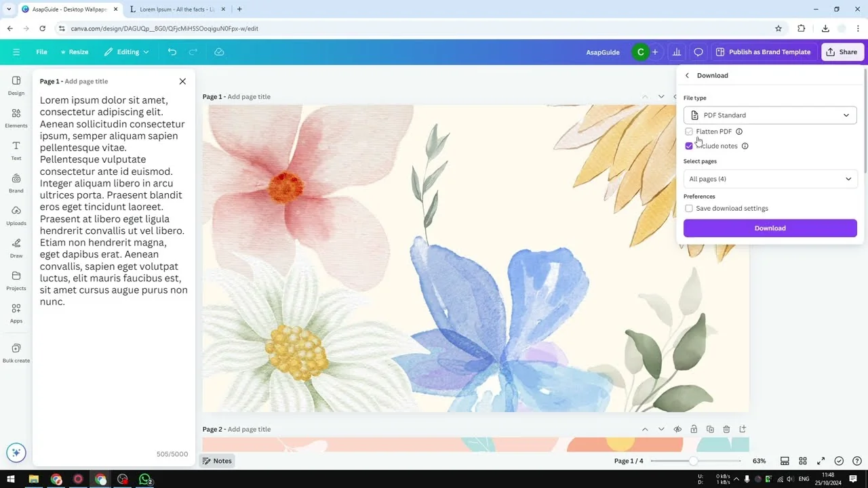Screen dimensions: 868x488
Task: Open the comments speech bubble icon
Action: tap(698, 52)
